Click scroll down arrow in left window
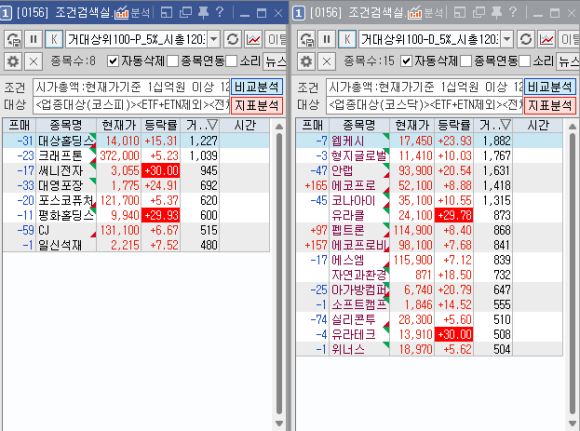580x431 pixels. [279, 423]
